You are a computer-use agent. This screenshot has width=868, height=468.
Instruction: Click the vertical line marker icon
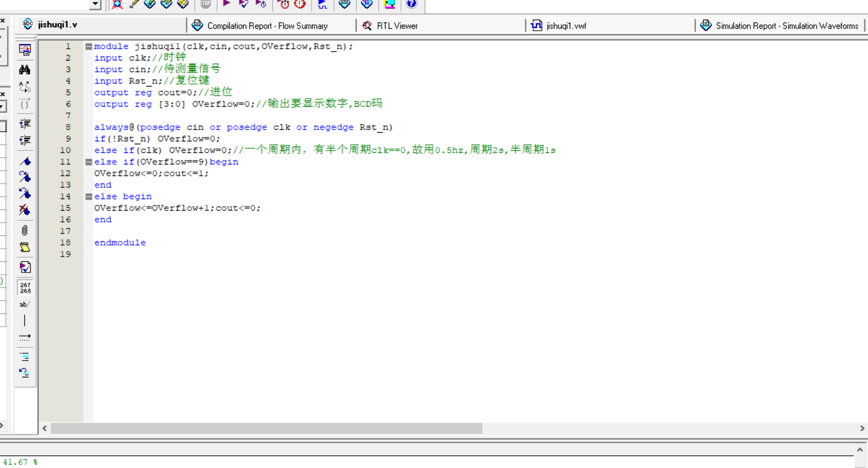coord(25,321)
